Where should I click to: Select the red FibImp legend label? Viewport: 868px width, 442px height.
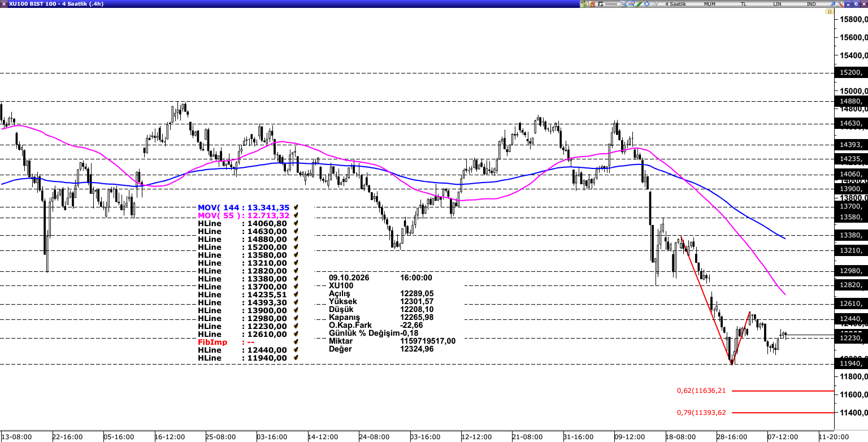(x=212, y=343)
